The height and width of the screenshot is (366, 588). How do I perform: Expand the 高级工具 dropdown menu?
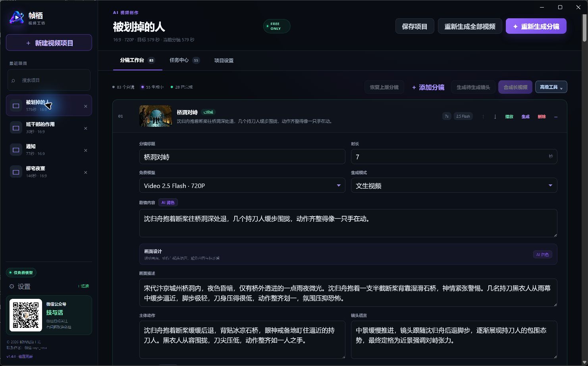(x=551, y=87)
